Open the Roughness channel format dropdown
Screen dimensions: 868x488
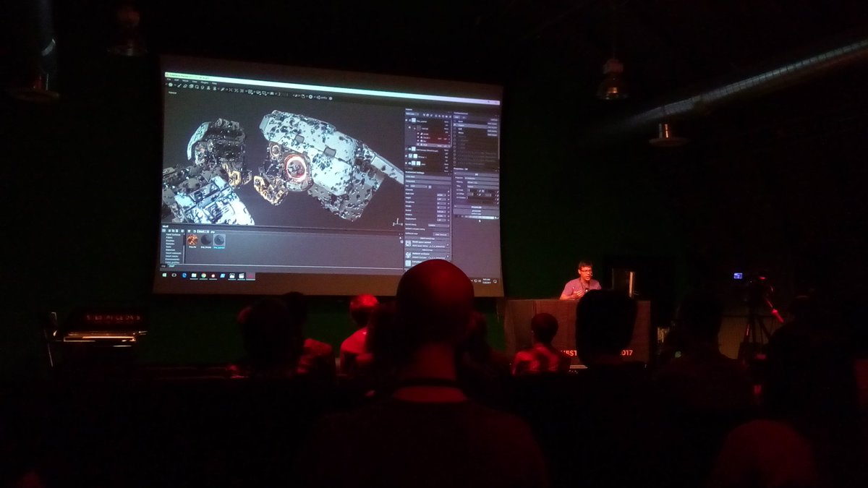[441, 203]
